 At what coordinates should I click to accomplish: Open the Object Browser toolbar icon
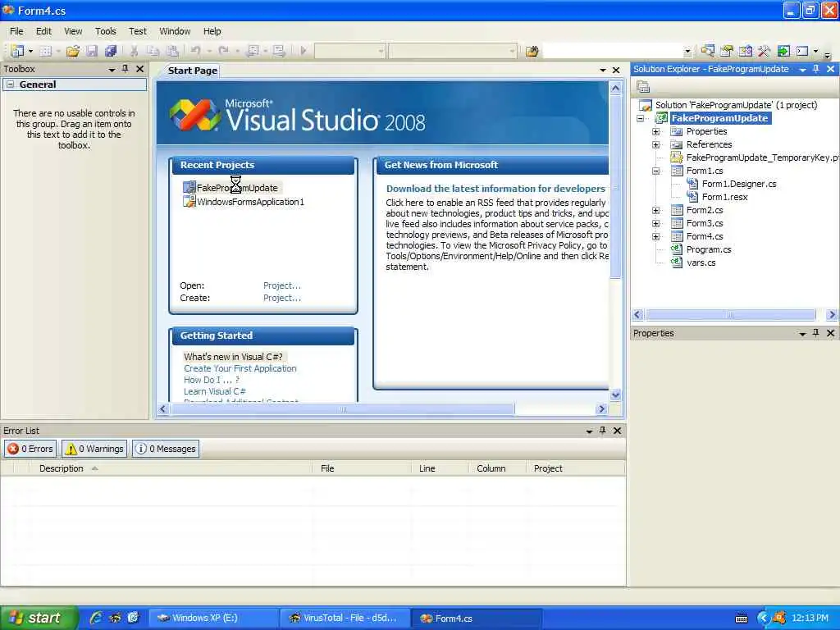pyautogui.click(x=745, y=51)
